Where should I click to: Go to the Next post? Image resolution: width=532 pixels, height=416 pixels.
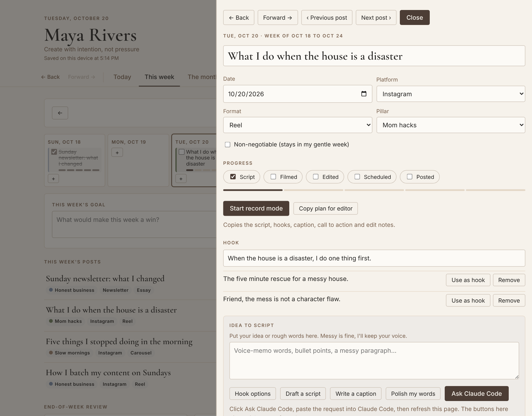[x=376, y=17]
